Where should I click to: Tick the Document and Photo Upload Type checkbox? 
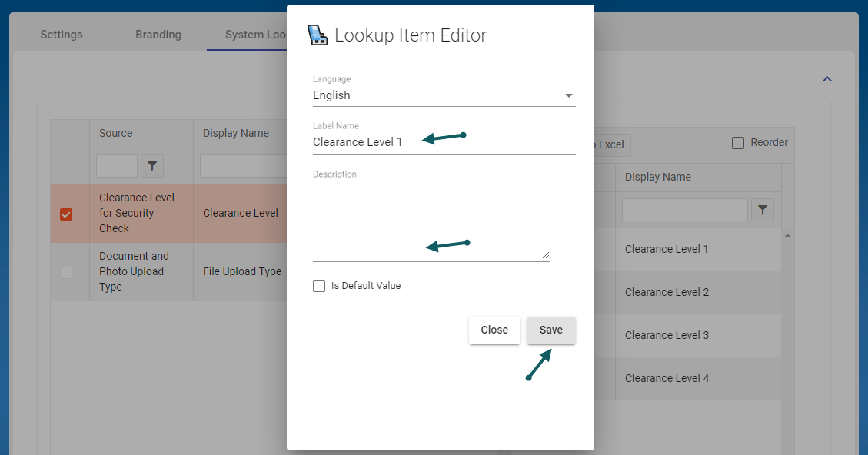(66, 272)
